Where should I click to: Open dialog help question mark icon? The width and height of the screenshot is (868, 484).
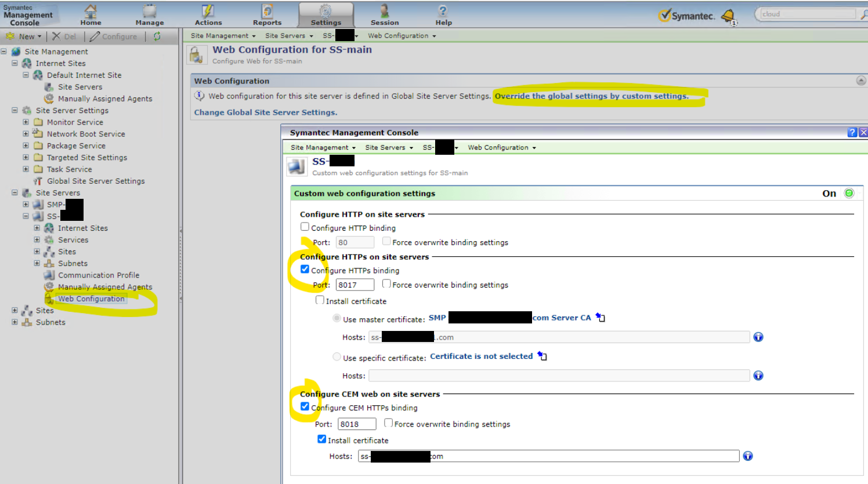(852, 132)
